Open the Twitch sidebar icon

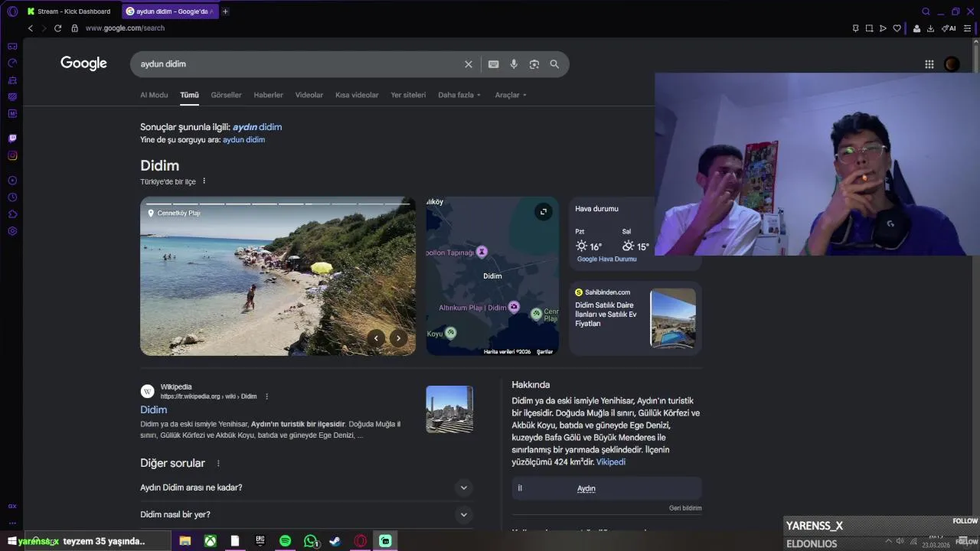(12, 139)
